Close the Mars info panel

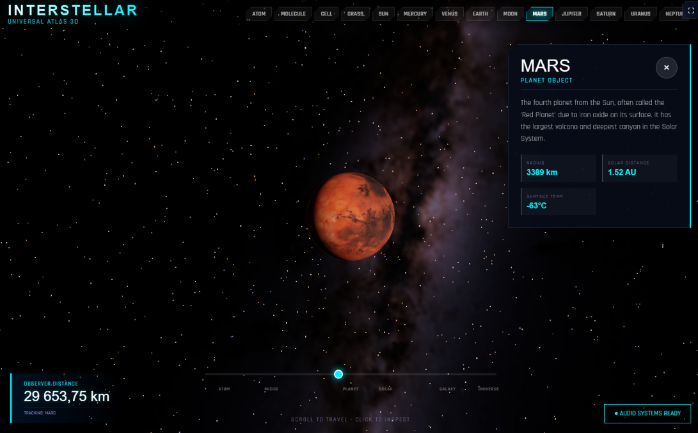(x=666, y=67)
